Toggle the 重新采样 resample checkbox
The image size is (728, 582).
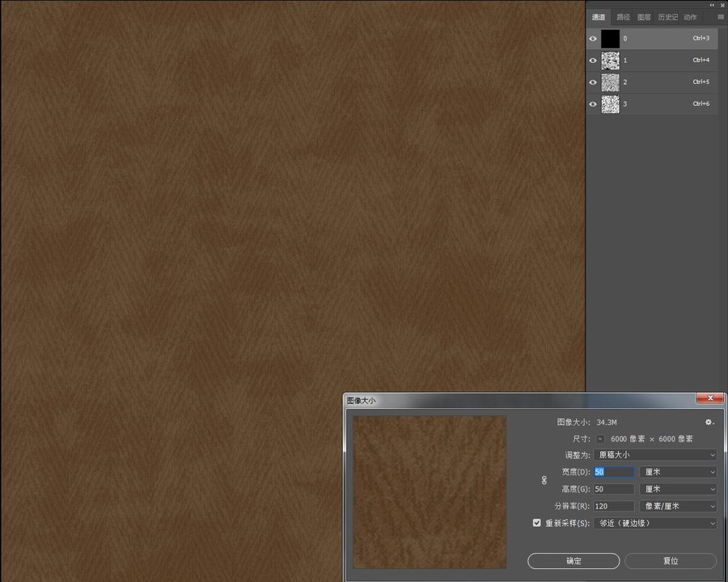click(537, 523)
